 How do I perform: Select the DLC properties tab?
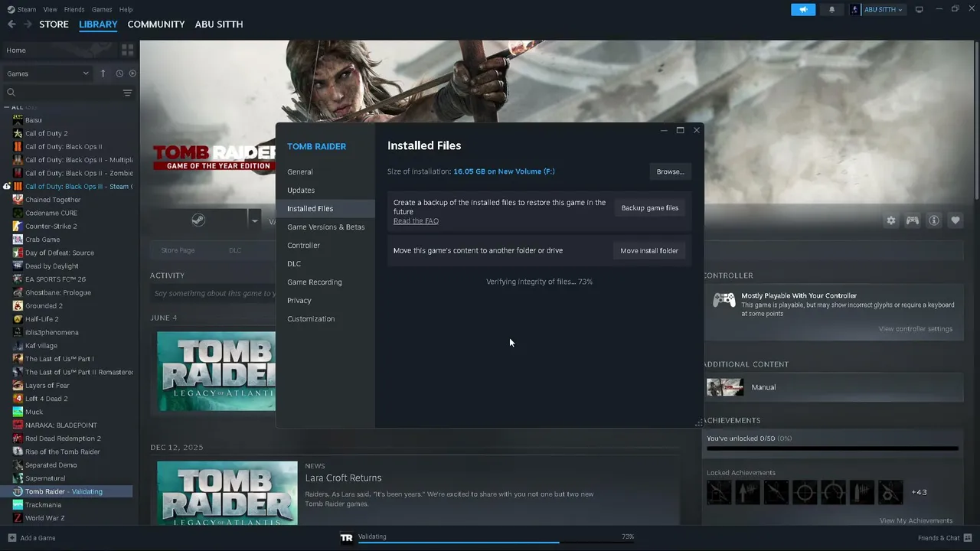click(x=325, y=264)
